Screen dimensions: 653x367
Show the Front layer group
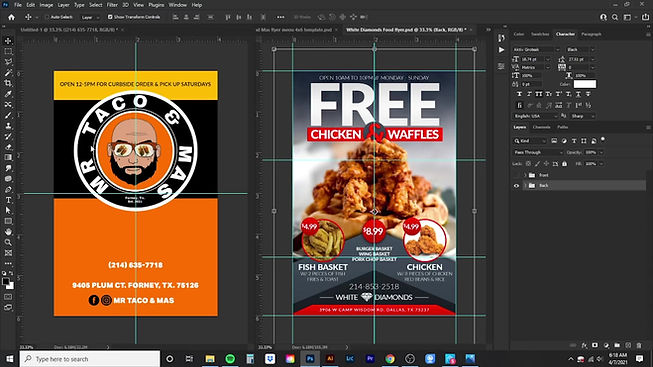click(x=516, y=175)
